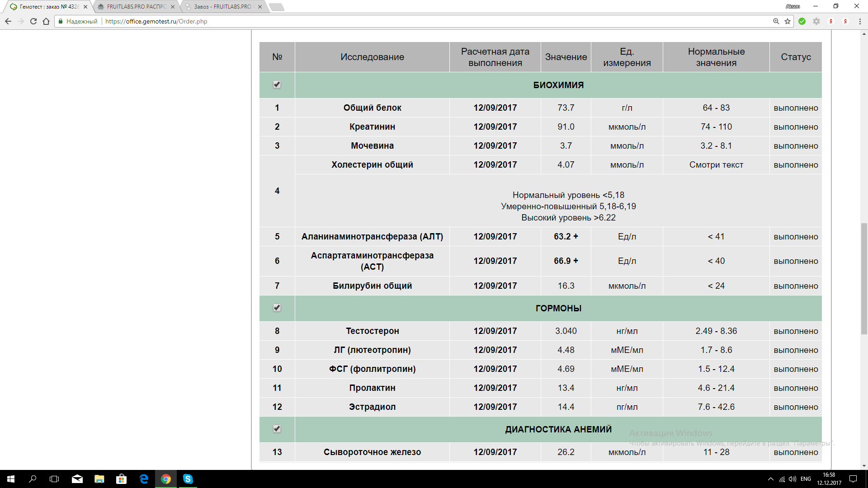The width and height of the screenshot is (868, 488).
Task: Click the green checkmark extension icon
Action: pos(802,21)
